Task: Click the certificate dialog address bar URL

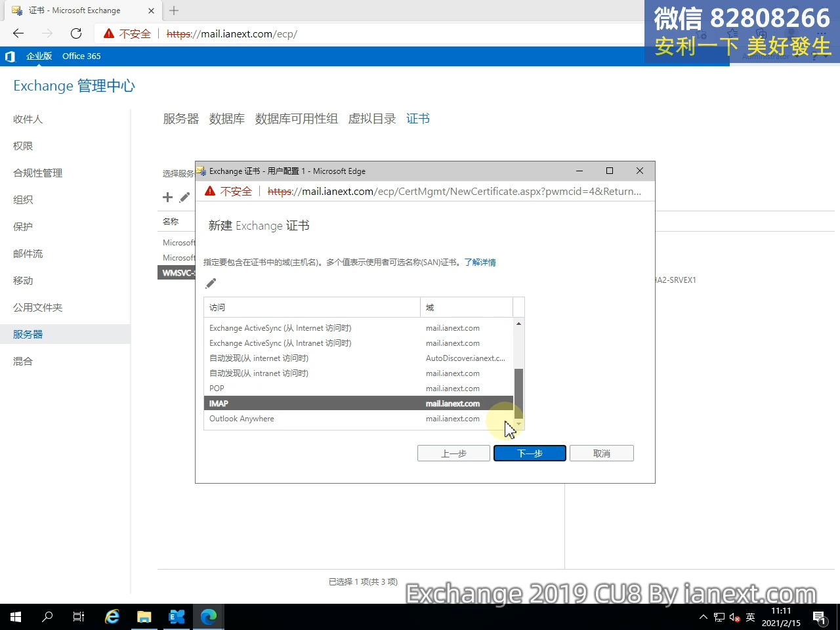Action: tap(454, 192)
